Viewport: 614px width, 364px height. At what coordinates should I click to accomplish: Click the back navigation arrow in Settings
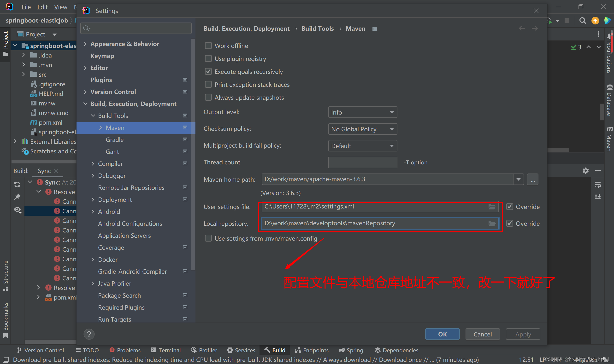click(x=522, y=29)
